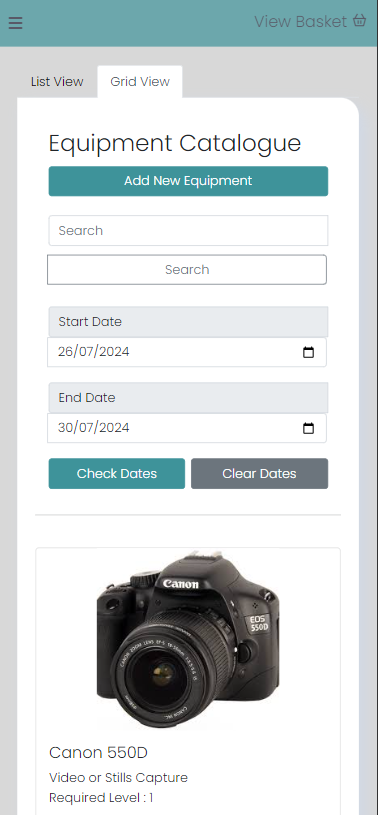Click the Video or Stills Capture description
The height and width of the screenshot is (815, 378).
118,778
